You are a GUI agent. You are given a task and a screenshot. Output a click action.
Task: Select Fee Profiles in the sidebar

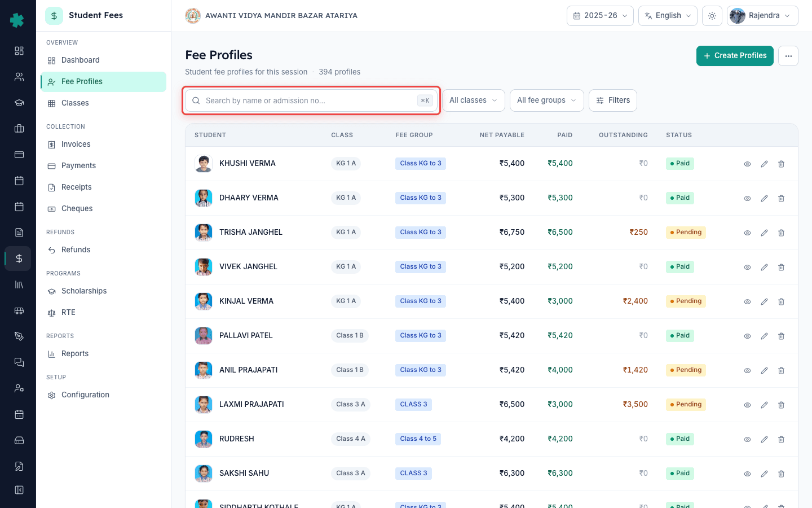(104, 82)
